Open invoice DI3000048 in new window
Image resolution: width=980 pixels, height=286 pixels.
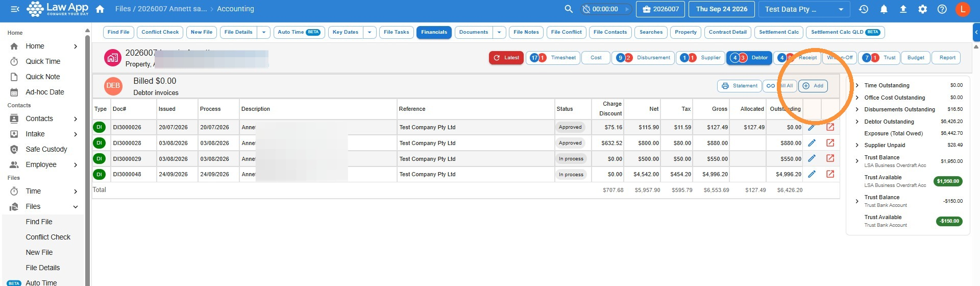point(830,174)
